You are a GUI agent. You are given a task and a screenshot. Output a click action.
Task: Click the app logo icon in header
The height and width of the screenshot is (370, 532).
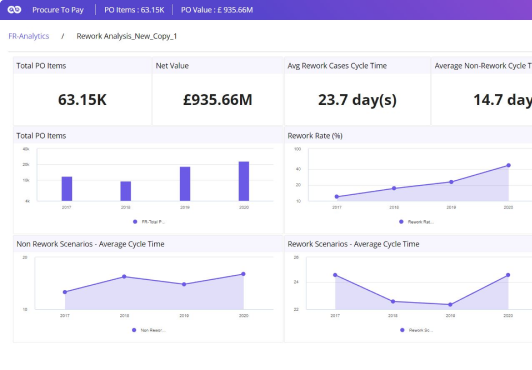(x=15, y=10)
